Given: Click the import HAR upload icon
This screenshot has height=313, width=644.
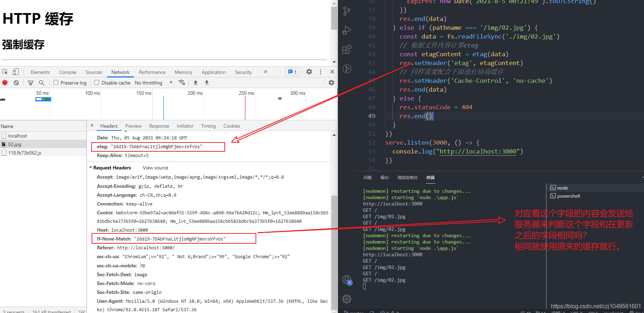Looking at the screenshot, I should [x=195, y=82].
